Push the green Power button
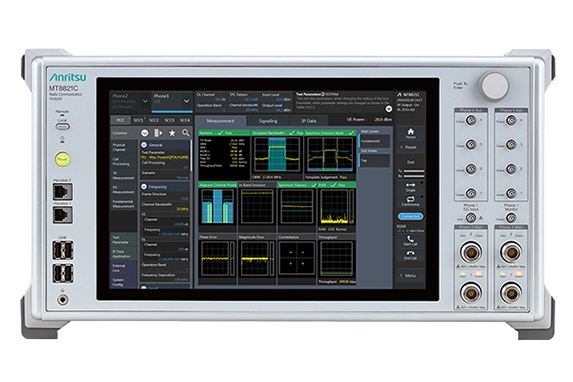 click(x=62, y=159)
